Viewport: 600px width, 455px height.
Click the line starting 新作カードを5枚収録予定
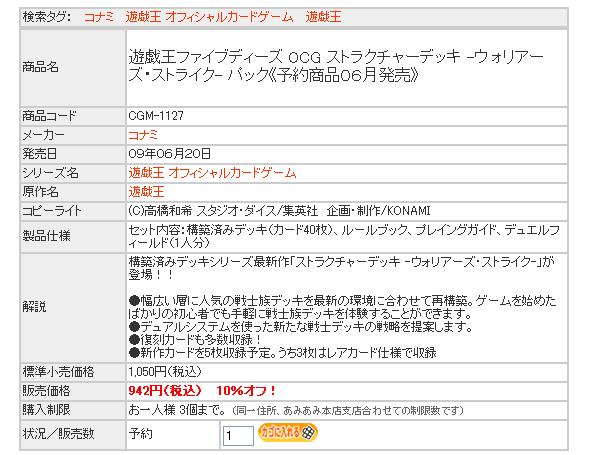[282, 352]
